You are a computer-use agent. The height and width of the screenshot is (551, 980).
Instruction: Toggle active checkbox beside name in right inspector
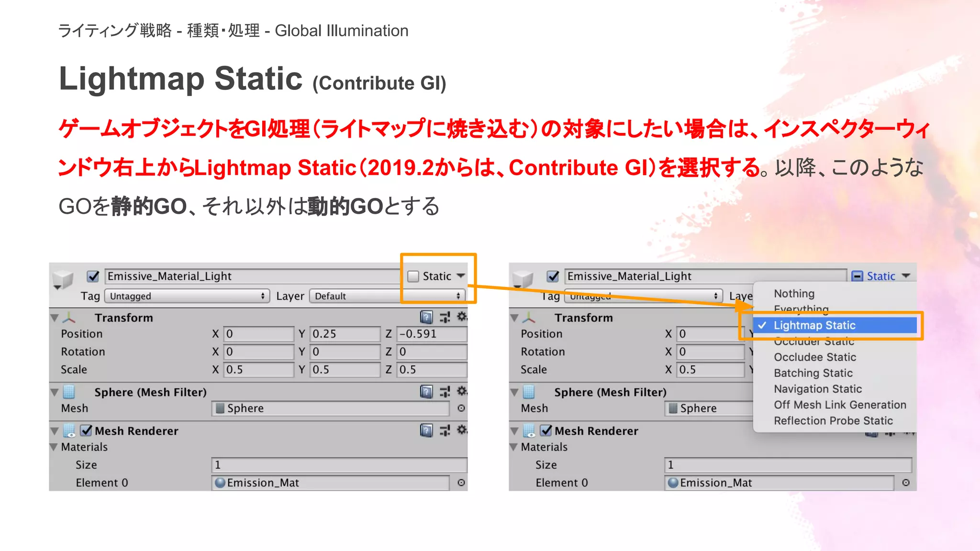point(553,276)
